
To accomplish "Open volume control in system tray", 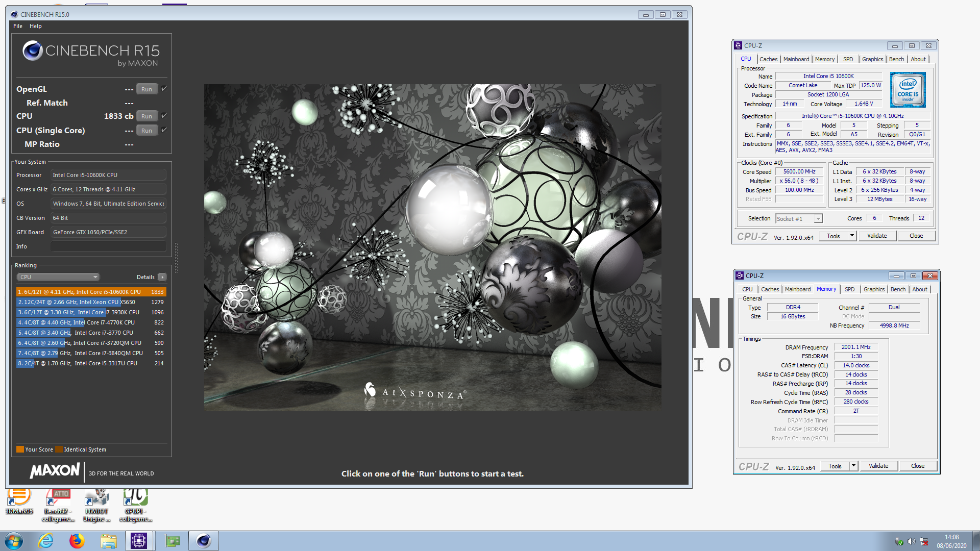I will (912, 541).
